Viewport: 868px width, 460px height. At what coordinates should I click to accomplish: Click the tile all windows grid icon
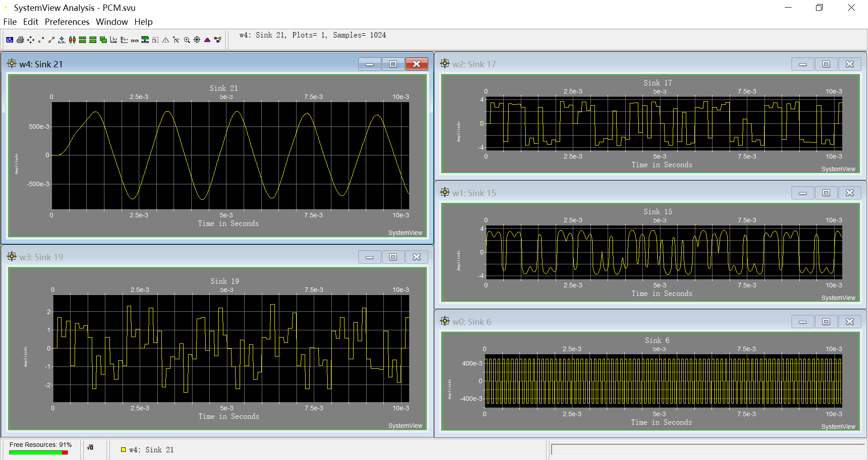(x=82, y=40)
